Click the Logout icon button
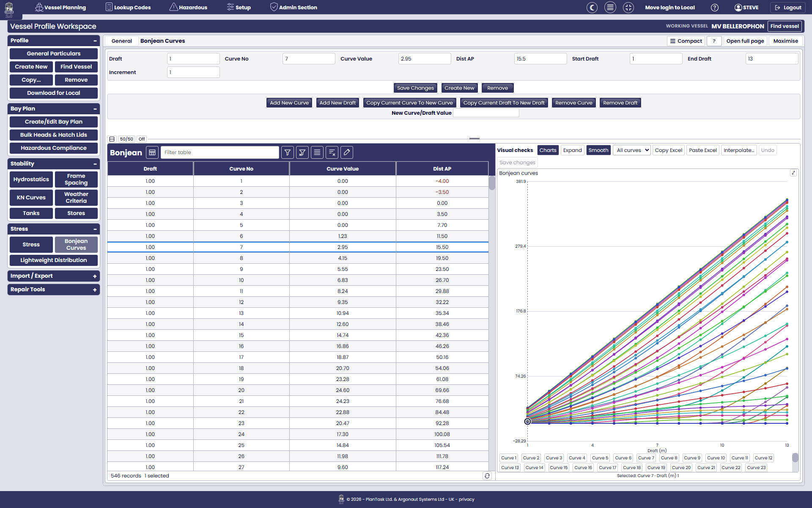Screen dimensions: 812x508 click(788, 8)
